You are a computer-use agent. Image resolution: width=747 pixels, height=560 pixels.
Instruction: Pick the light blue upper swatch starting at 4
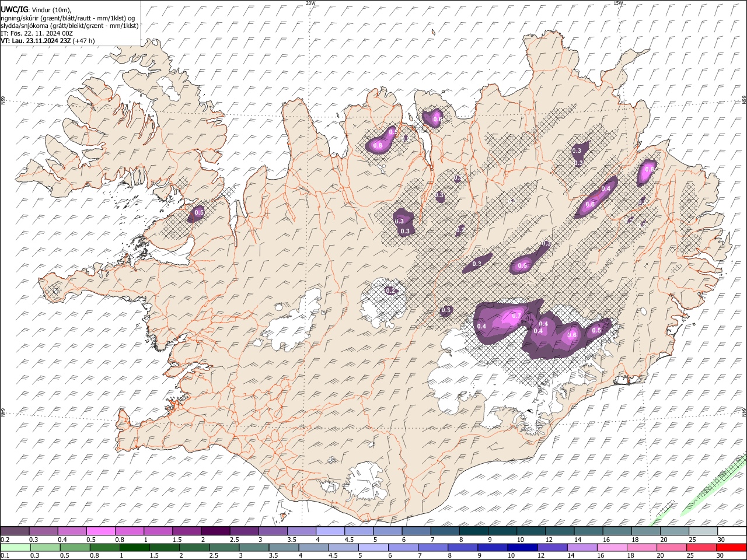tap(330, 531)
